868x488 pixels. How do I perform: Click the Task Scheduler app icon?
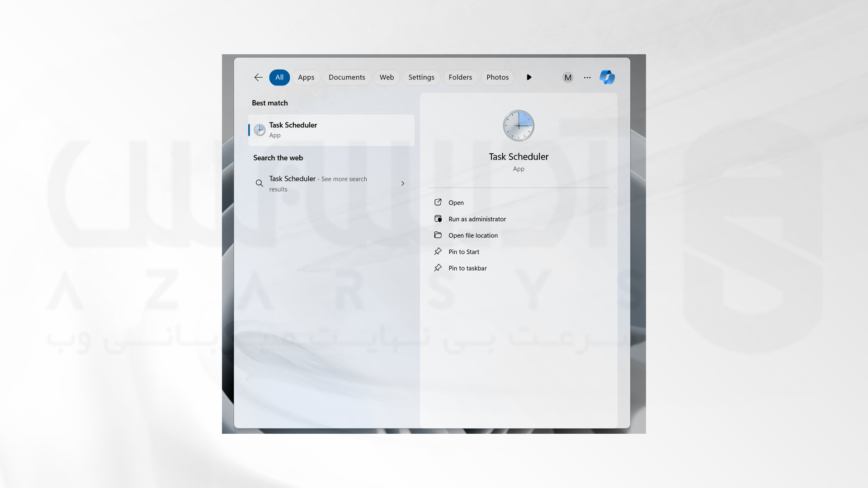tap(259, 129)
